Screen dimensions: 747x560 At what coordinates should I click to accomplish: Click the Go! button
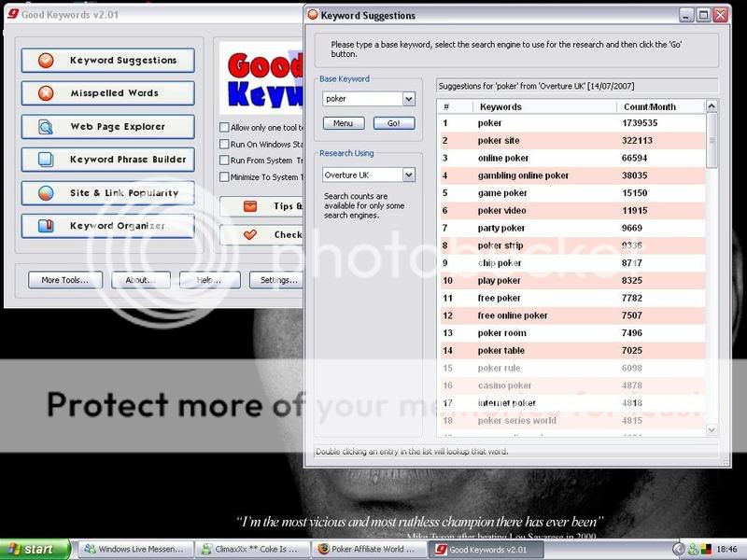coord(394,123)
